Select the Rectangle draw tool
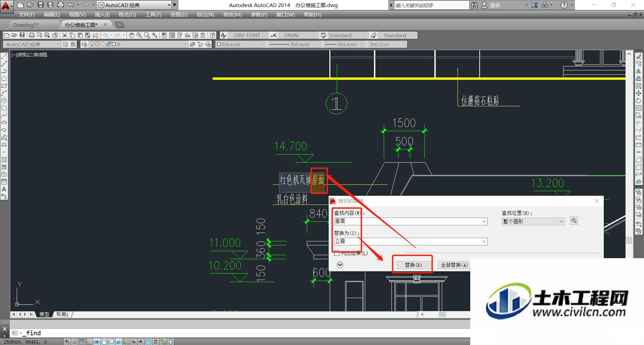The image size is (644, 345). coord(4,86)
